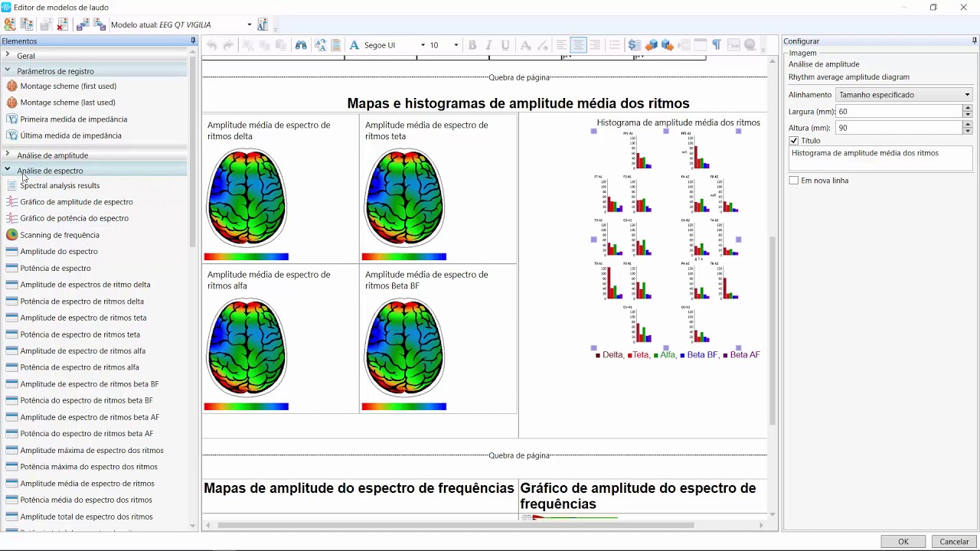Click the blue cube right-arrow icon
This screenshot has width=980, height=551.
coord(668,45)
